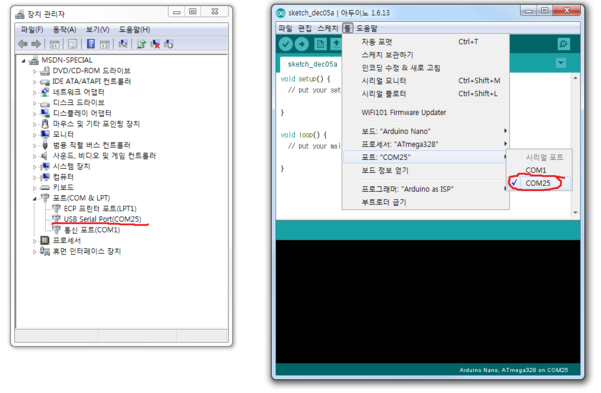This screenshot has height=393, width=601.
Task: Click the Arduino Verify checkmark button
Action: [x=286, y=44]
